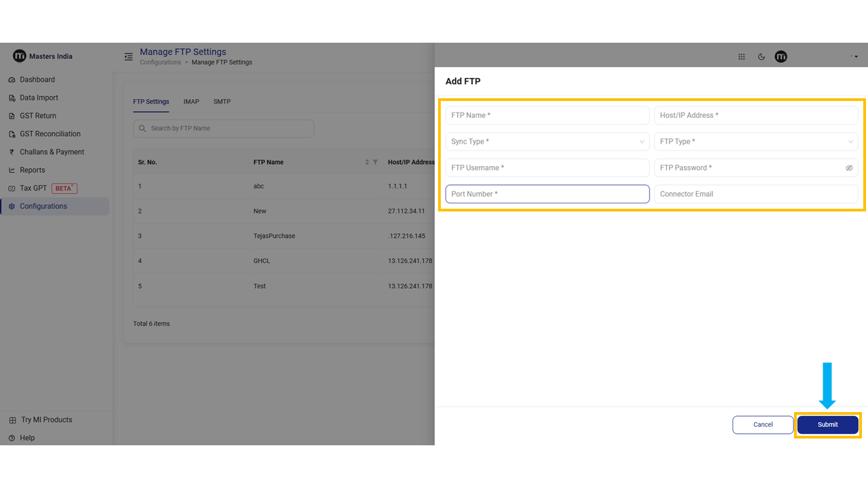Open Dashboard from the sidebar
The width and height of the screenshot is (868, 488).
(x=37, y=80)
